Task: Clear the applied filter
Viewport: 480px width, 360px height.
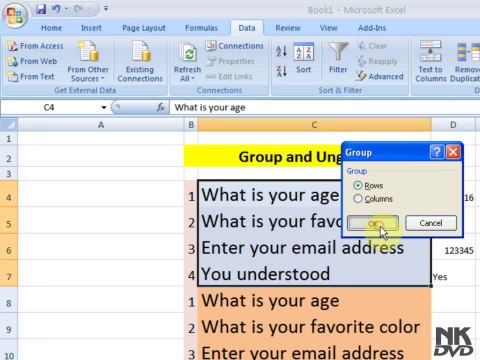Action: 372,46
